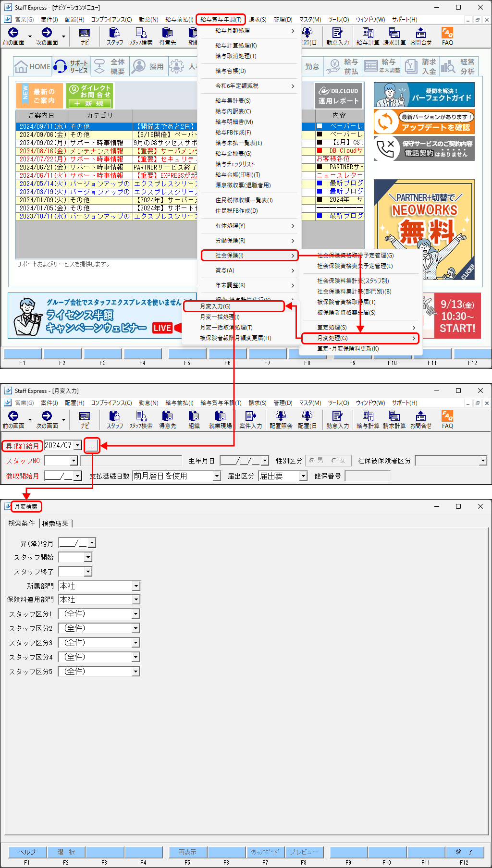
Task: Open 請求計算 icon in Navigation window toolbar
Action: click(394, 36)
